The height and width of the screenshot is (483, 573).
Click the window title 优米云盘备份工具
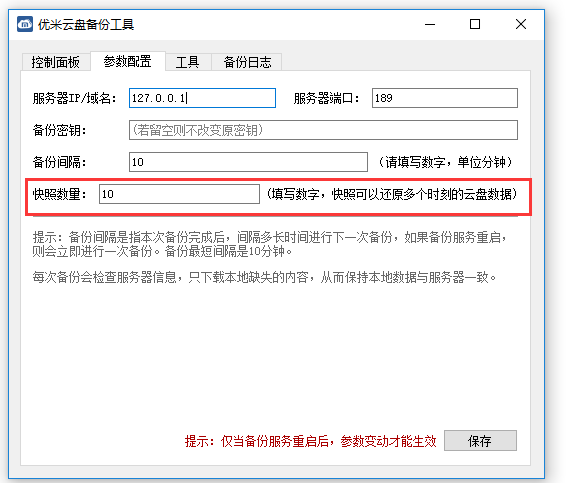pos(86,24)
